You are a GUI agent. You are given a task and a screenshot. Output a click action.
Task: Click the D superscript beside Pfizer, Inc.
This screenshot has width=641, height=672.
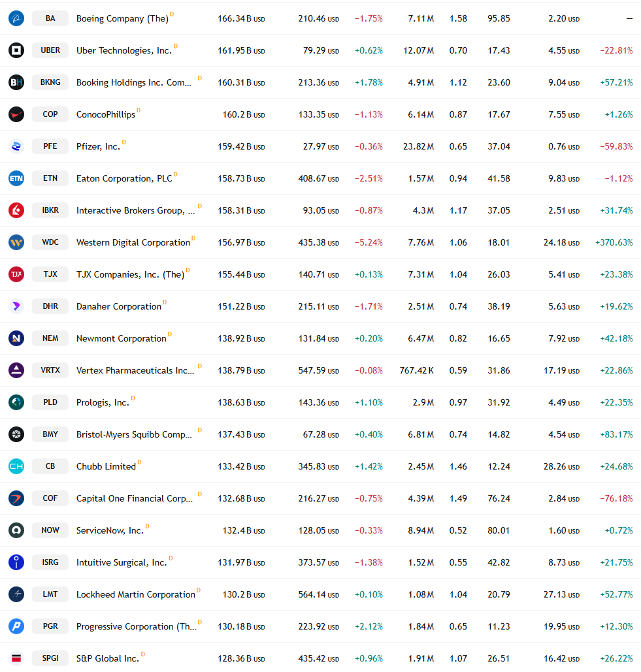coord(124,142)
